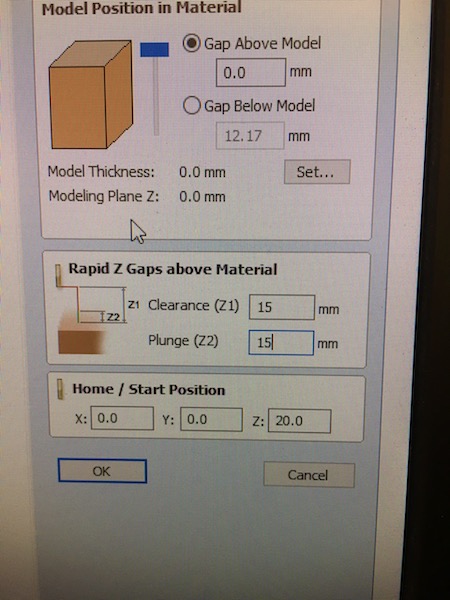
Task: Confirm settings with the OK button
Action: (x=102, y=471)
